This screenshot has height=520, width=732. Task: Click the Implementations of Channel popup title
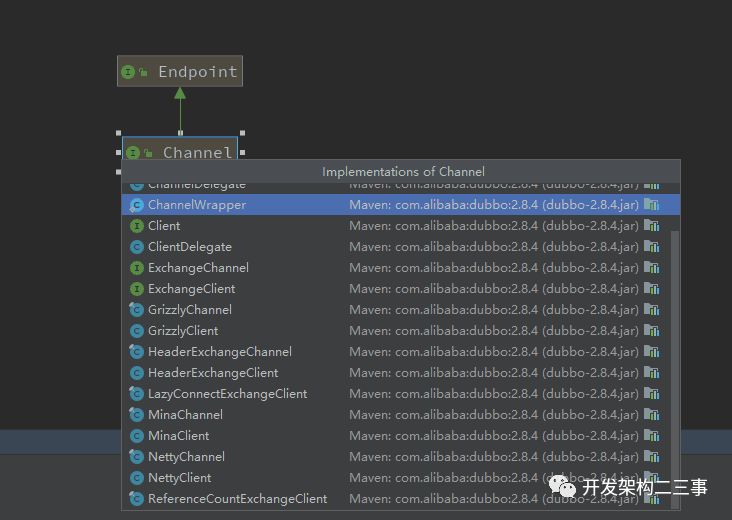click(x=403, y=172)
